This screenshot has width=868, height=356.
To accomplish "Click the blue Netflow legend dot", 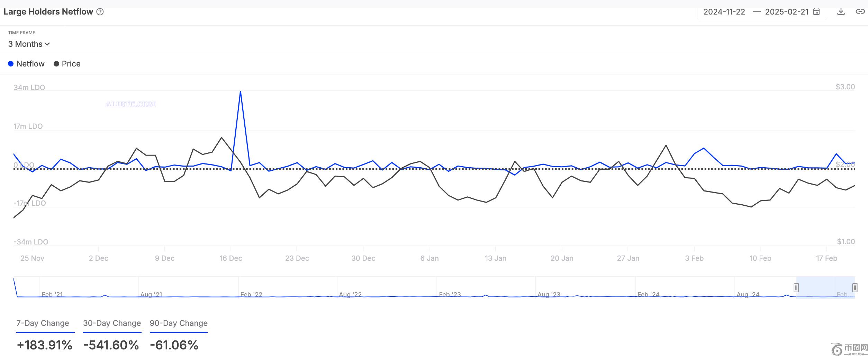I will pyautogui.click(x=11, y=64).
